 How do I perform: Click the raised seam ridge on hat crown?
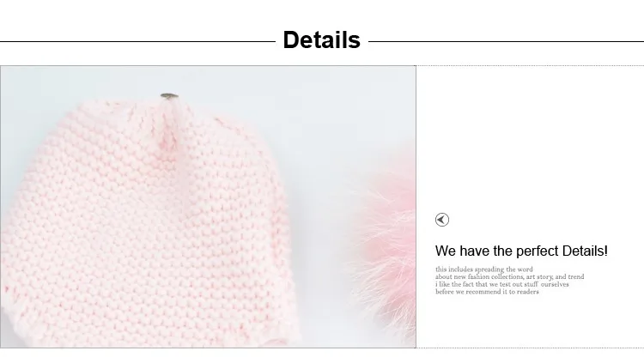168,127
